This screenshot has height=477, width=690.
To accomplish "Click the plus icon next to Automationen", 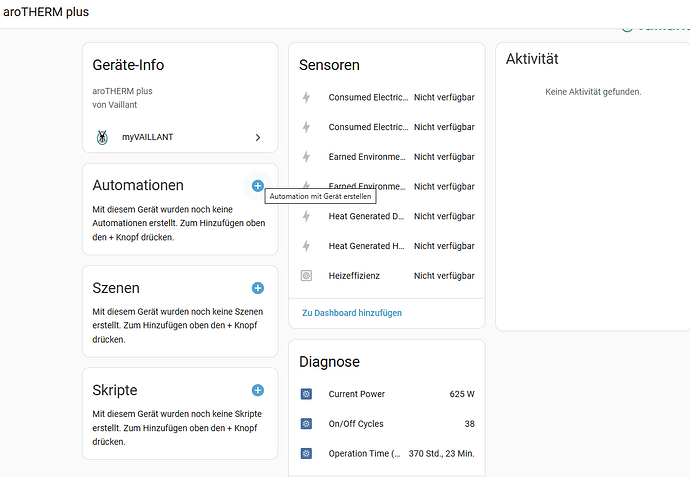I will [257, 186].
